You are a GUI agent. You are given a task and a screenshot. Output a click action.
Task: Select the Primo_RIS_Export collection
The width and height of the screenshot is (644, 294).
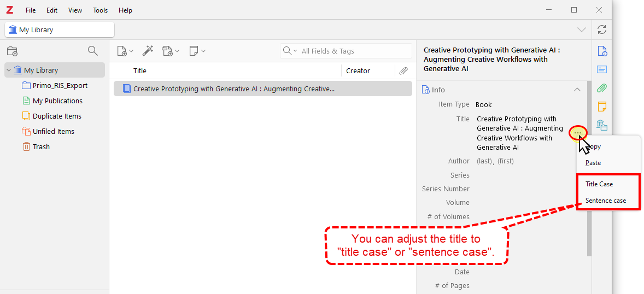click(x=60, y=86)
